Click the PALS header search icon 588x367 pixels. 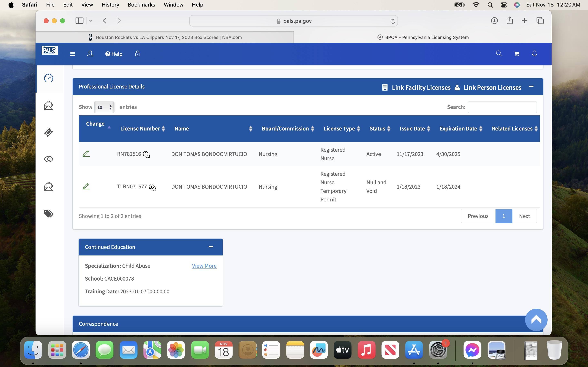(499, 54)
